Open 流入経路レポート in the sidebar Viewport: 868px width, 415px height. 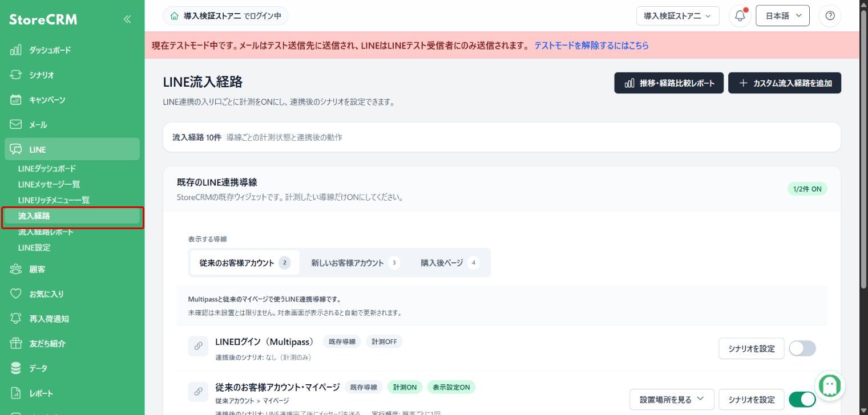pyautogui.click(x=46, y=232)
